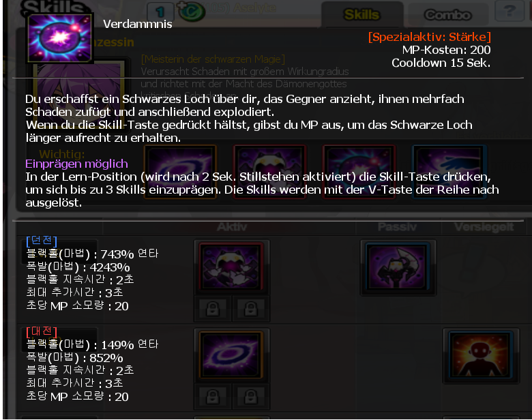The image size is (532, 420).
Task: Click the scythe ghost passive skill icon
Action: coord(398,267)
